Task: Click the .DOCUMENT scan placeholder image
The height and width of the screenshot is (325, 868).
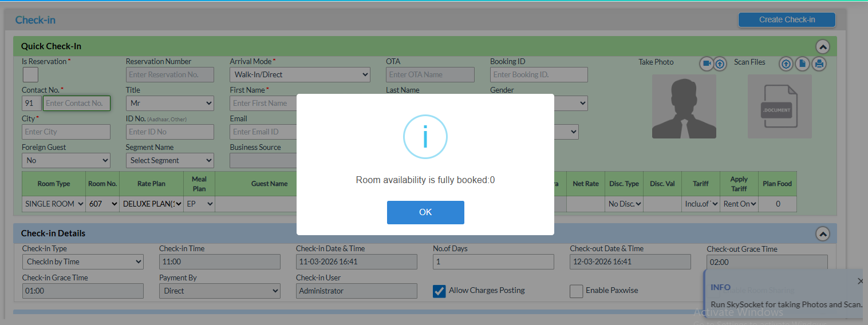Action: pos(779,106)
